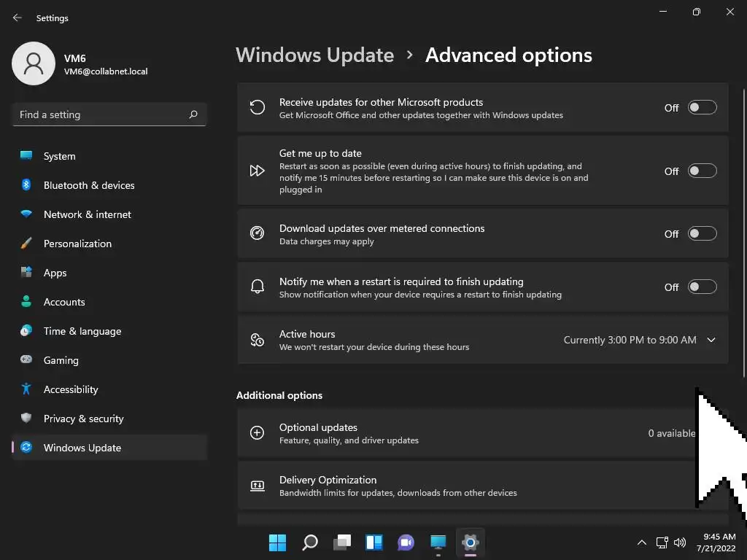Click the Gaming controller icon
This screenshot has width=747, height=560.
pos(26,359)
